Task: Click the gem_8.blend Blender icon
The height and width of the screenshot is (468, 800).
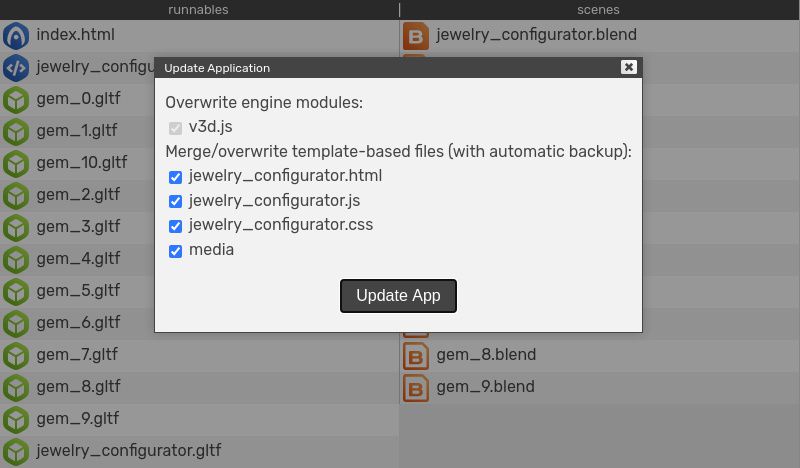Action: [x=416, y=356]
